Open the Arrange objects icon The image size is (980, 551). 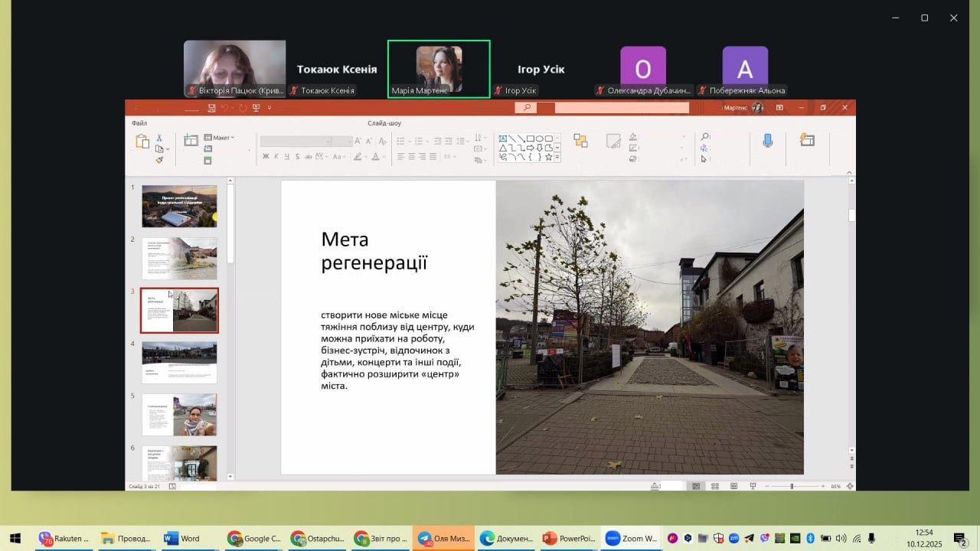[x=580, y=141]
